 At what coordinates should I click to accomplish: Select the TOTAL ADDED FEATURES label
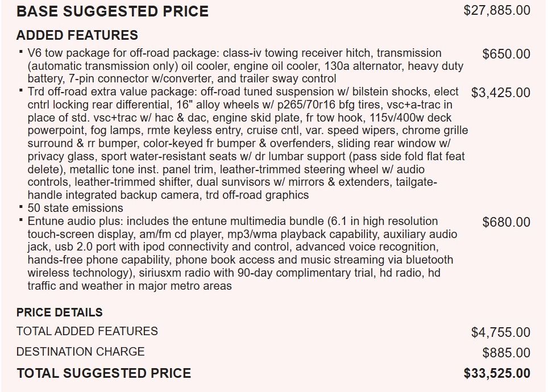87,331
